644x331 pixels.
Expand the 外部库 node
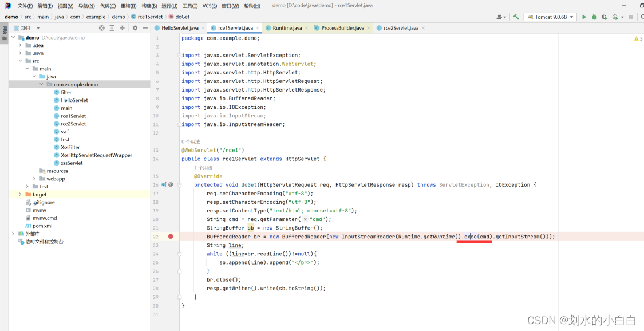pyautogui.click(x=13, y=234)
